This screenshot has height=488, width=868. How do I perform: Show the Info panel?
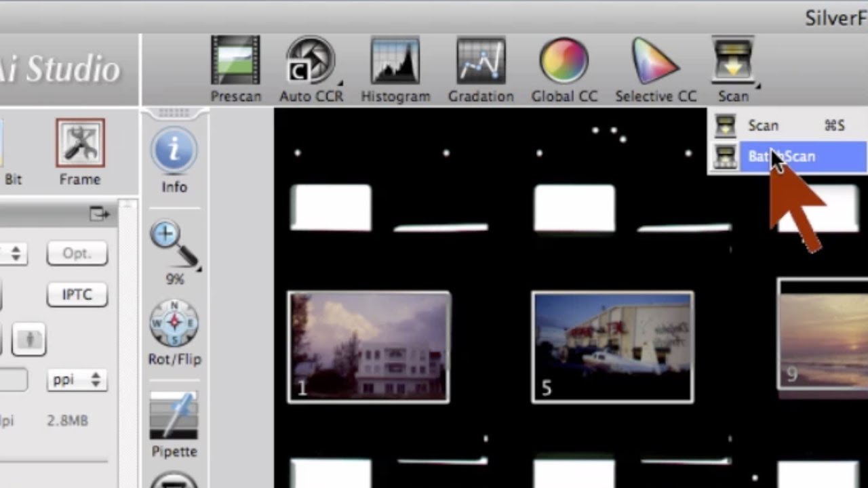click(x=174, y=161)
